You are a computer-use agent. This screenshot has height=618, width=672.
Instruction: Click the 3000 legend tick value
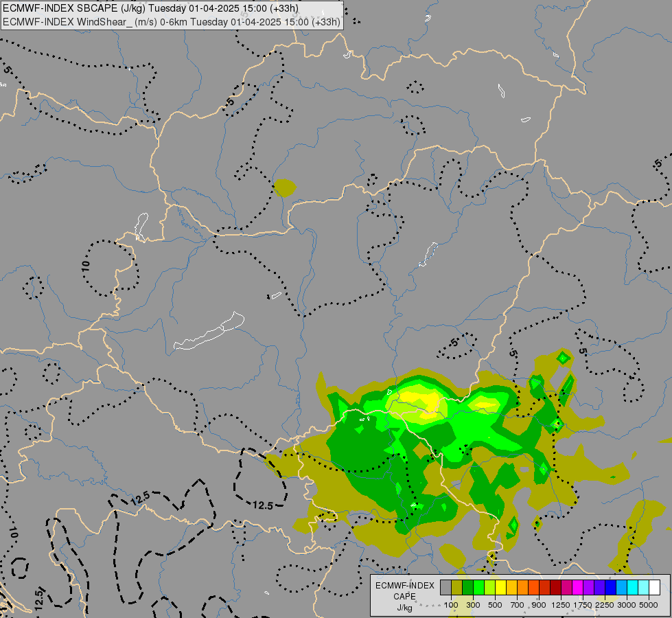627,605
